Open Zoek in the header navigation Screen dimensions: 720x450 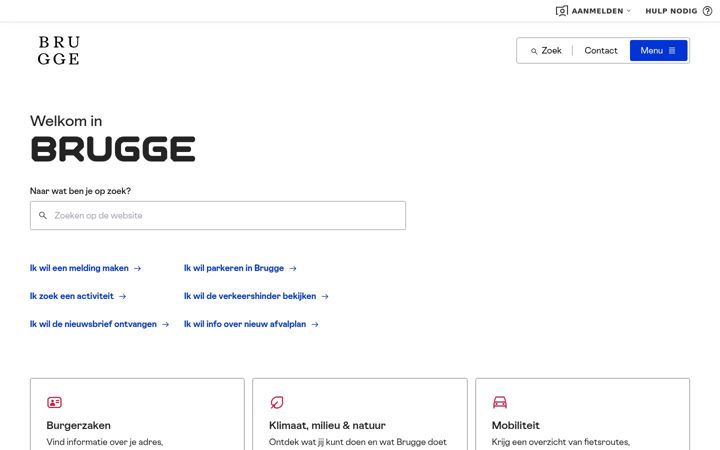(546, 51)
